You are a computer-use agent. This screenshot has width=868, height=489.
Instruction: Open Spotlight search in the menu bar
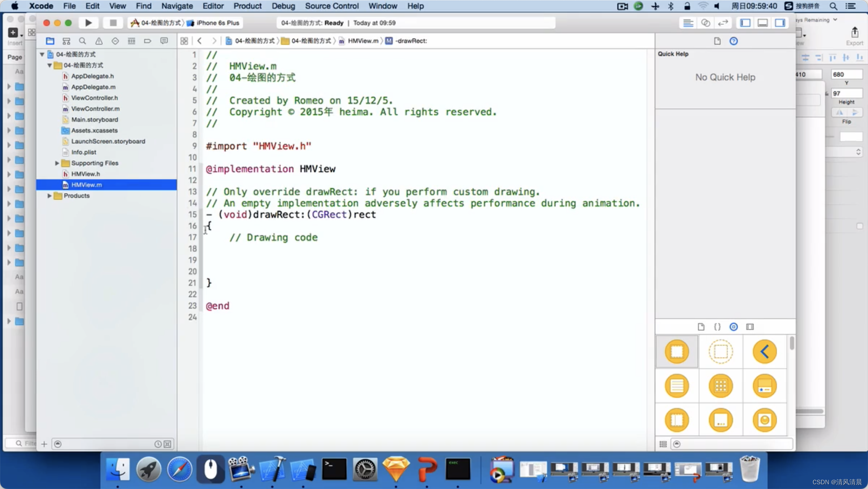833,6
